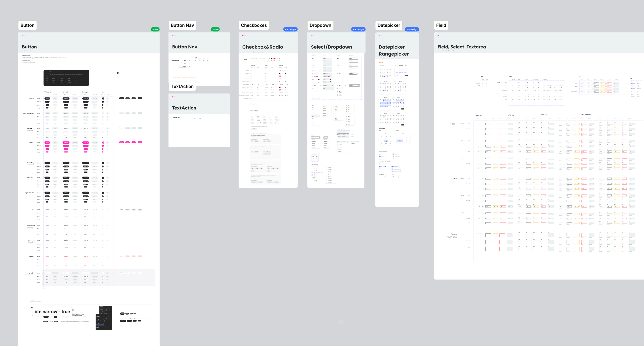This screenshot has height=346, width=644.
Task: Click the orange arrow beside the dark panel screenshot
Action: point(92,327)
